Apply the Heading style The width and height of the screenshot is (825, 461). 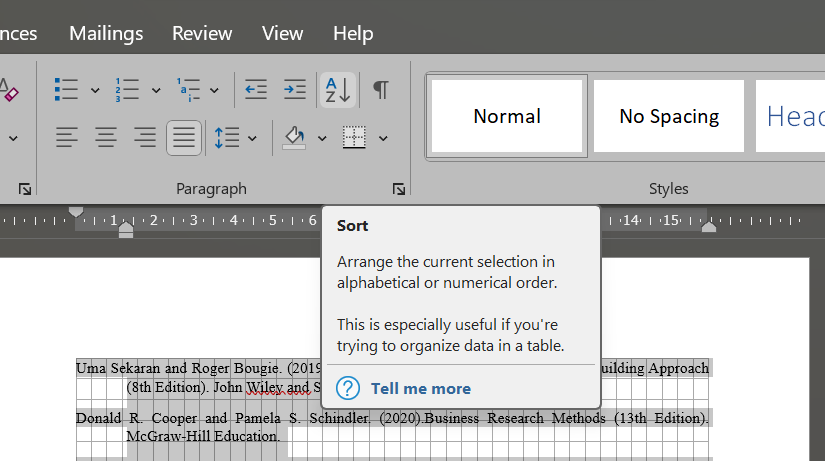(791, 116)
